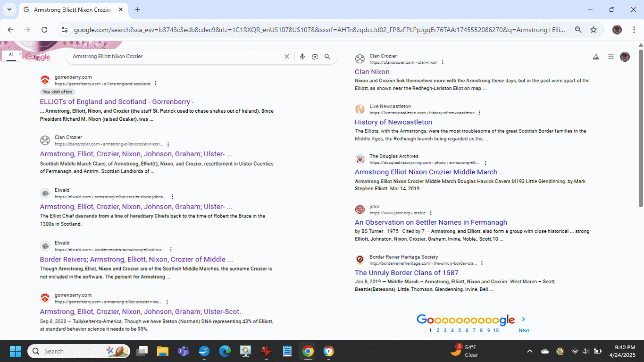Go back using the browser back arrow
The width and height of the screenshot is (644, 362).
pos(10,30)
